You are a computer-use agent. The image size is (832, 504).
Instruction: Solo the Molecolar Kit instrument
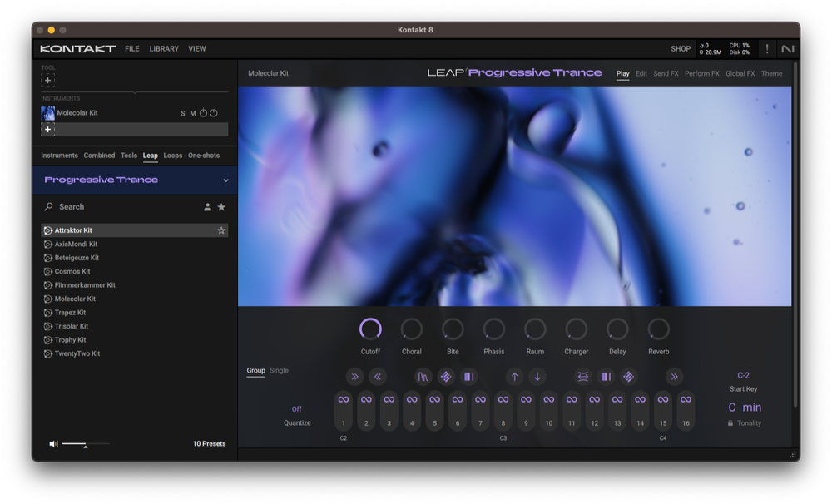tap(183, 112)
